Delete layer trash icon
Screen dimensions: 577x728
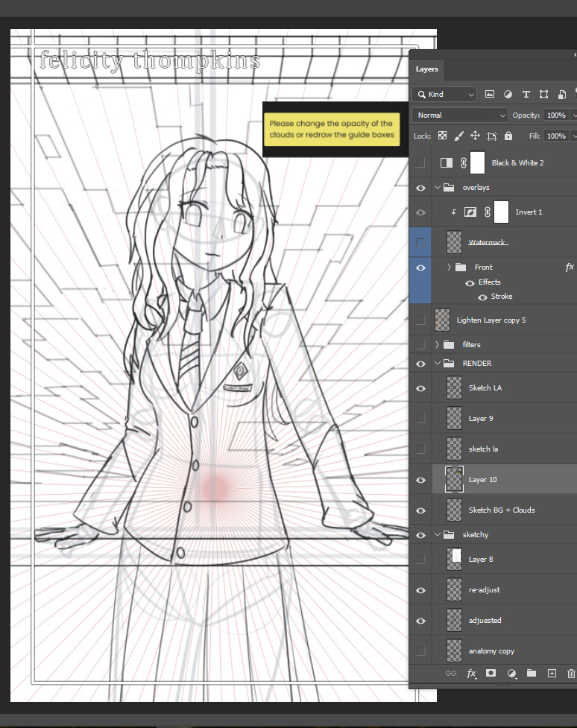[x=572, y=673]
